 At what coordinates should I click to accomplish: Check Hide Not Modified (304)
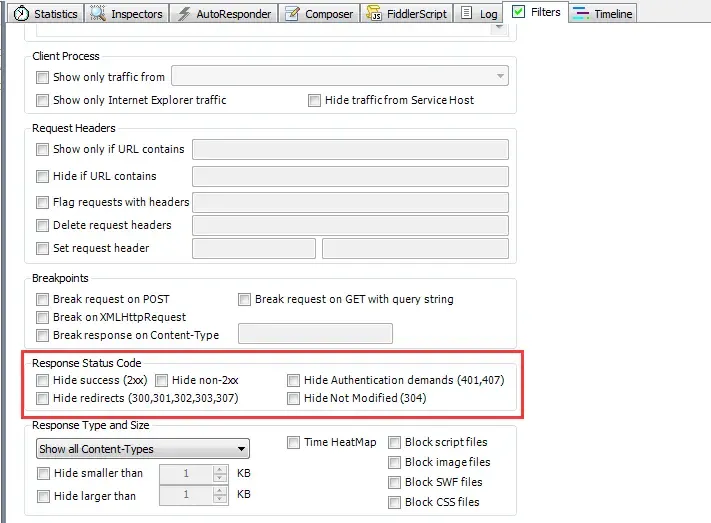pyautogui.click(x=294, y=399)
